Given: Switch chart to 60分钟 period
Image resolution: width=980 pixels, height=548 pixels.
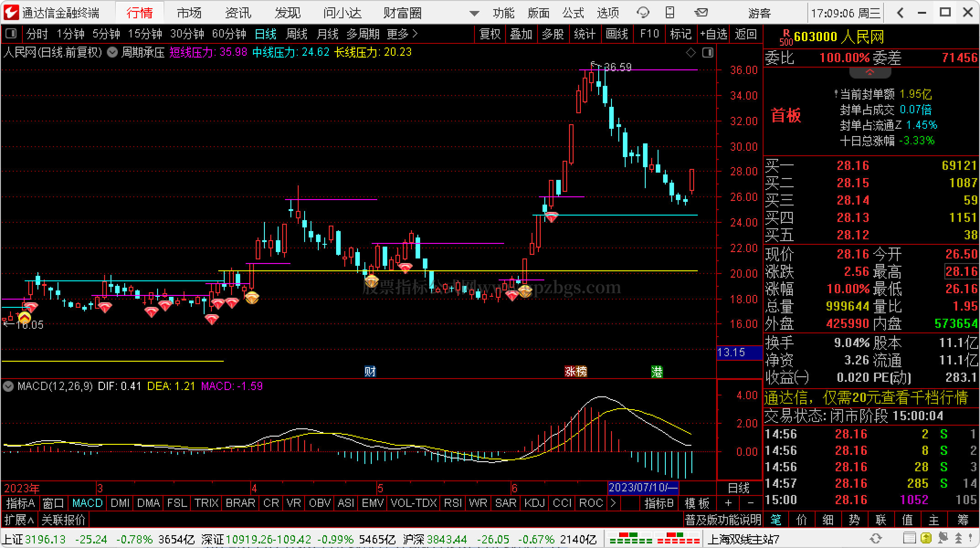Looking at the screenshot, I should [x=229, y=34].
